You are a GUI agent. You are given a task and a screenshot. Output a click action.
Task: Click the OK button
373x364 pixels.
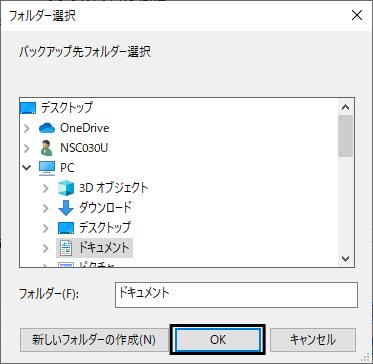point(218,340)
